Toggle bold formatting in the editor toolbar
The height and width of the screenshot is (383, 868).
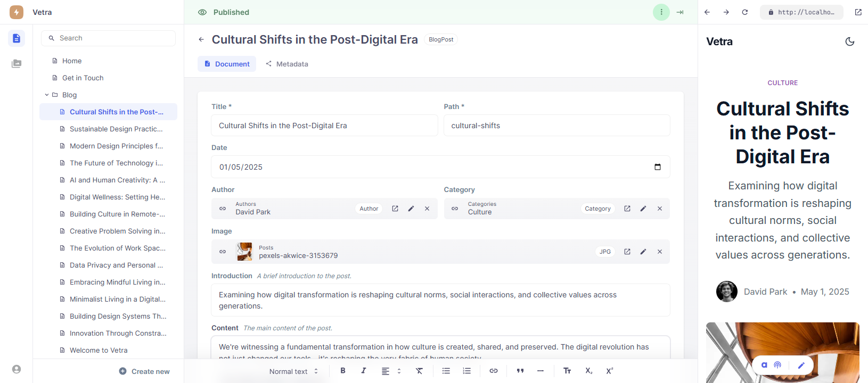[x=343, y=371]
